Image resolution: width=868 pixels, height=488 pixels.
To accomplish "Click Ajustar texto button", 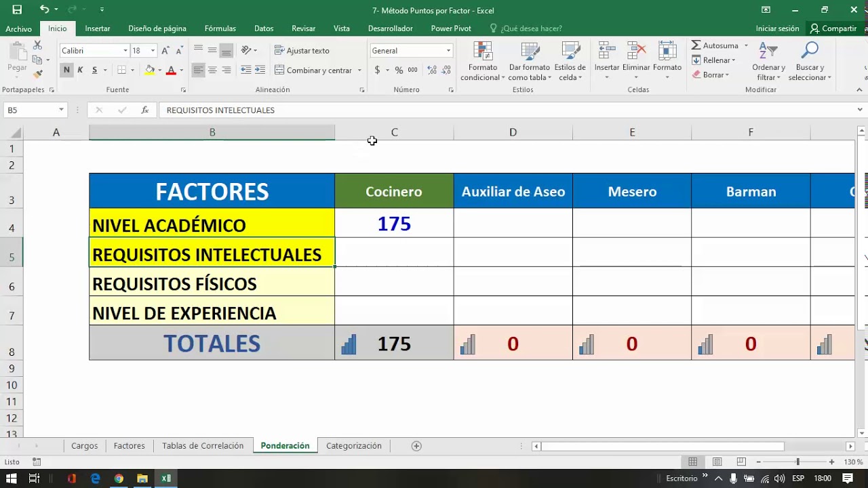I will (302, 51).
